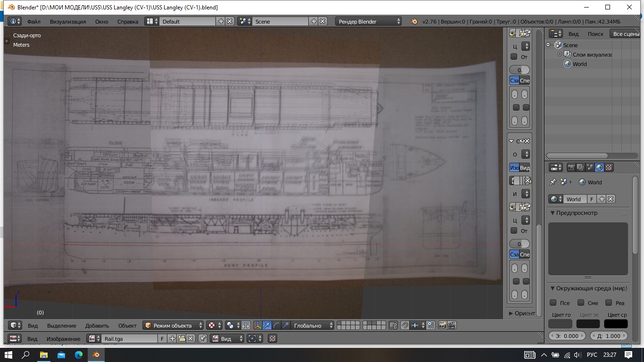Open the World properties tab icon

(599, 167)
